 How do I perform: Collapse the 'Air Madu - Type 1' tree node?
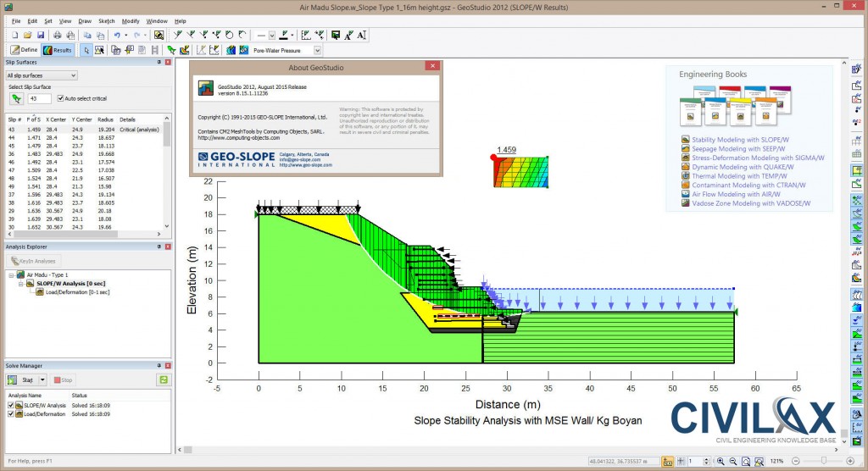point(11,275)
